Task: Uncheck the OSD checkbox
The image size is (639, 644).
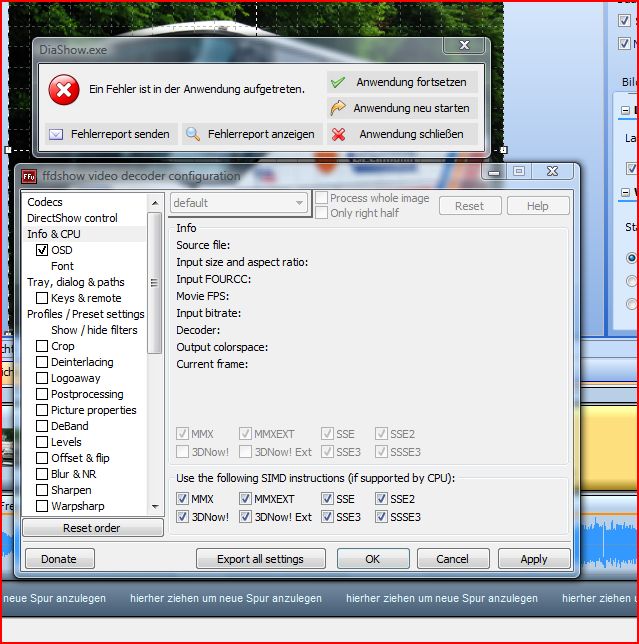Action: (42, 250)
